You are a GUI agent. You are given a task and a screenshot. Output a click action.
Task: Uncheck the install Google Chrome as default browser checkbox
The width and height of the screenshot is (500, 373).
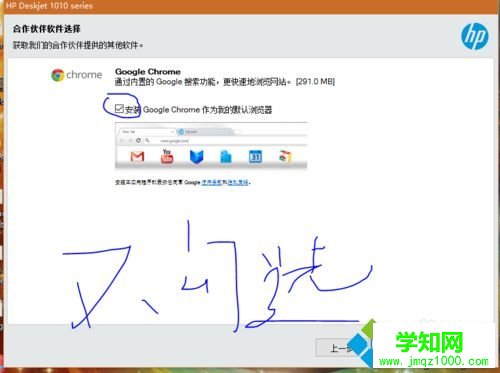click(119, 109)
